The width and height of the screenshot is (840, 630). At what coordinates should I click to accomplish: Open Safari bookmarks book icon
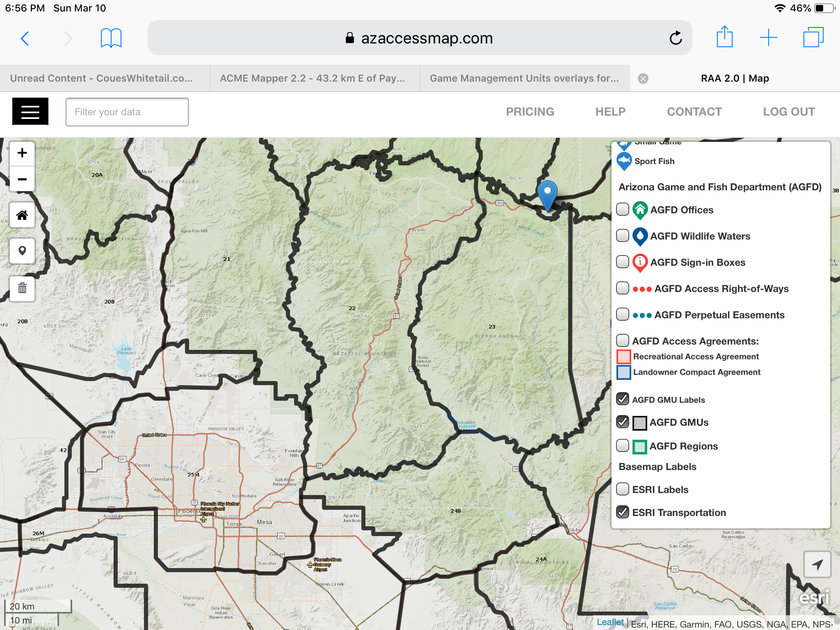[x=111, y=38]
